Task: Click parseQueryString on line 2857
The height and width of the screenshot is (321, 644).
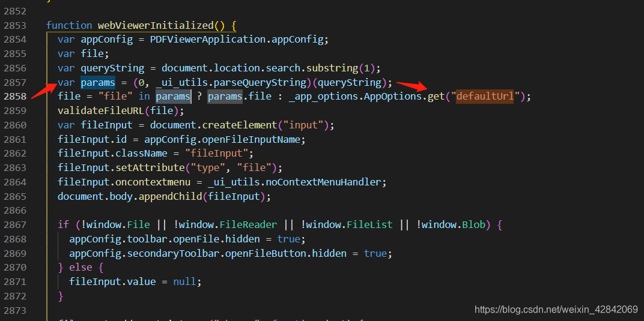Action: pos(260,82)
